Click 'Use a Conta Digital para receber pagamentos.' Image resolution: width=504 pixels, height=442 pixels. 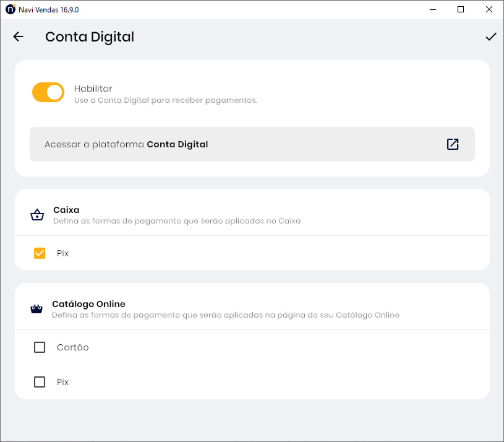(166, 100)
